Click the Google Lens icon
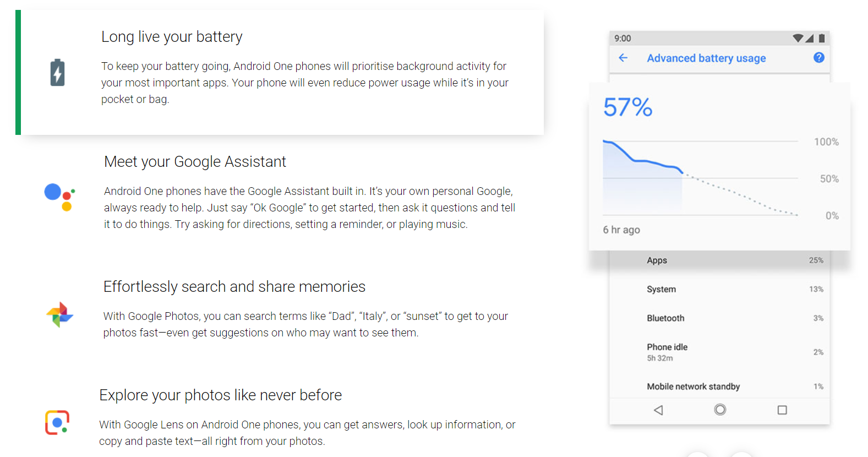The image size is (868, 457). [x=57, y=422]
